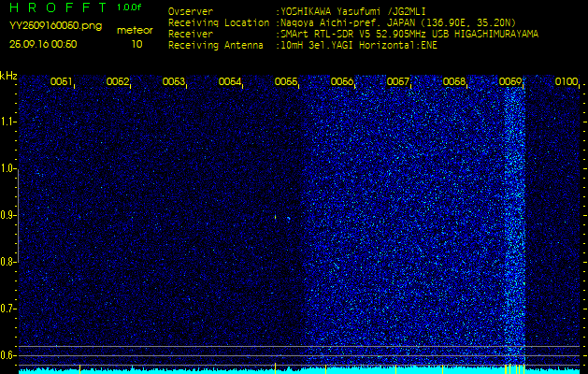The height and width of the screenshot is (374, 588).
Task: Click the 'meteor' count label
Action: (x=135, y=31)
